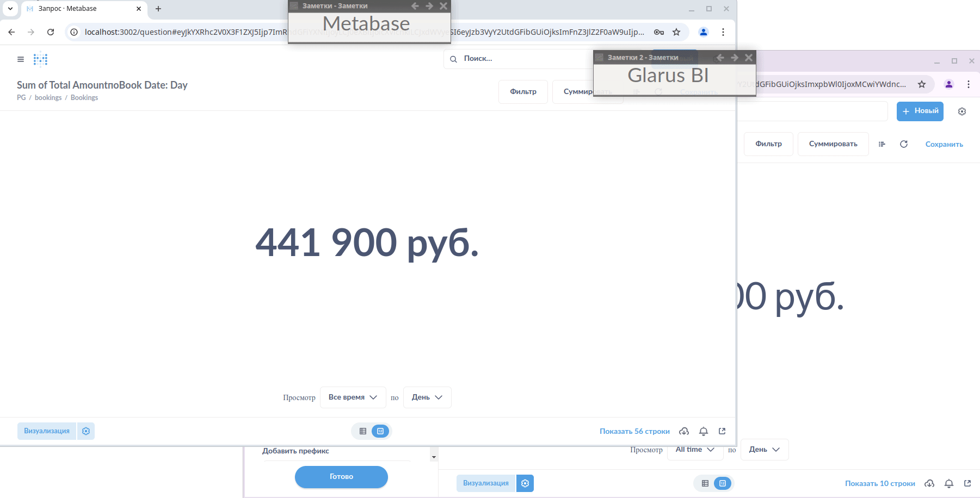Bookmark the localhost:3002 page with star icon
This screenshot has width=980, height=498.
676,32
